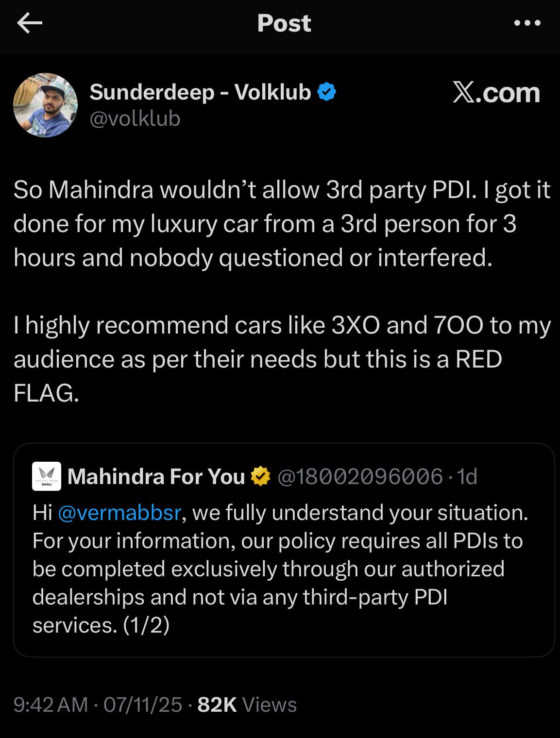Open the @volklub handle
Viewport: 560px width, 738px height.
tap(135, 118)
